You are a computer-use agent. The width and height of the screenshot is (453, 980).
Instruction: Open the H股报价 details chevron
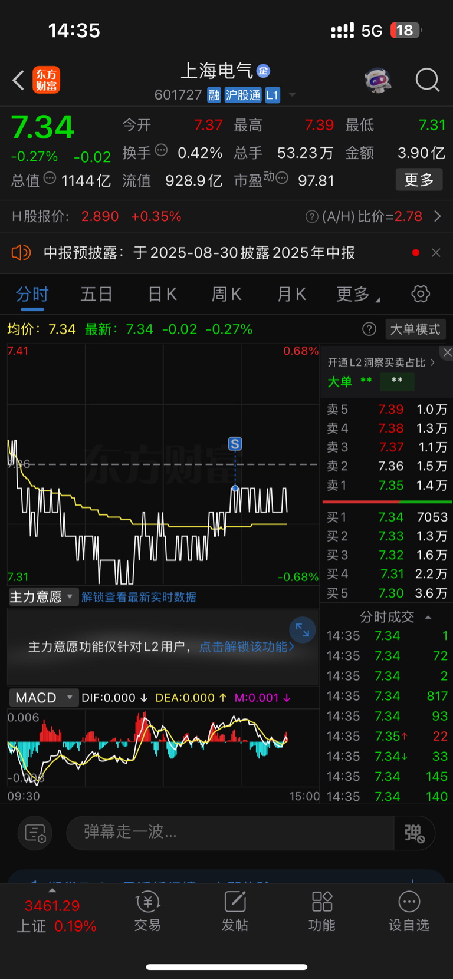click(x=438, y=216)
